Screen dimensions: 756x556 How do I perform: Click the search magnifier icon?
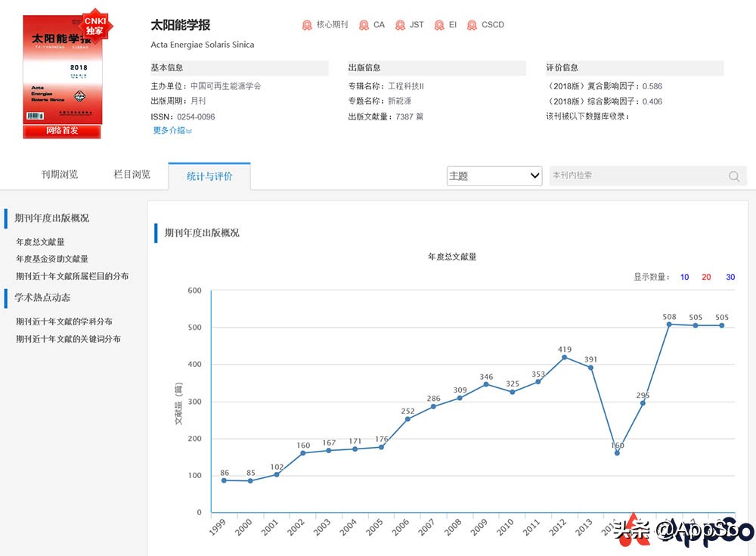coord(733,175)
